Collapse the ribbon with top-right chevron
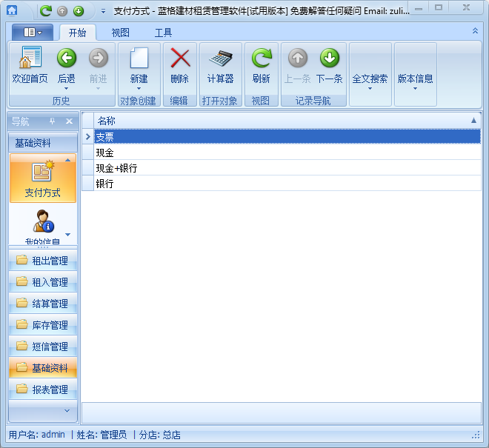Image resolution: width=489 pixels, height=448 pixels. [x=475, y=31]
